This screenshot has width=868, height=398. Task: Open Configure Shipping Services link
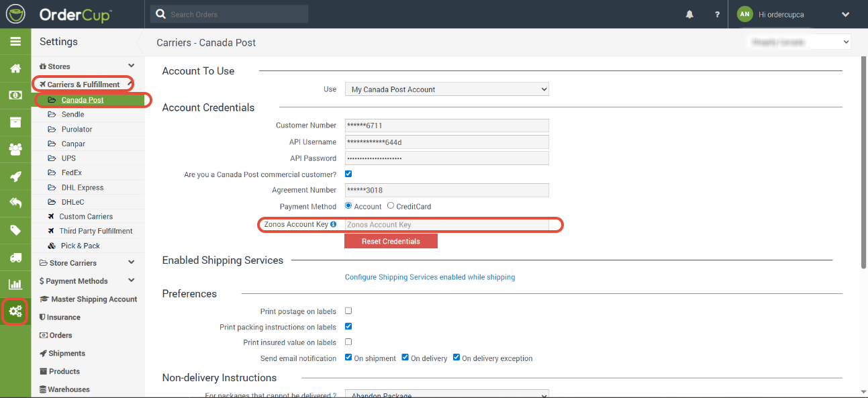(x=430, y=277)
